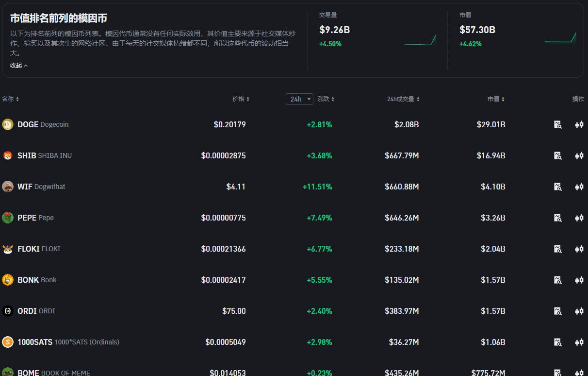Viewport: 588px width, 376px height.
Task: Click the ORDI coin logo
Action: [x=8, y=311]
